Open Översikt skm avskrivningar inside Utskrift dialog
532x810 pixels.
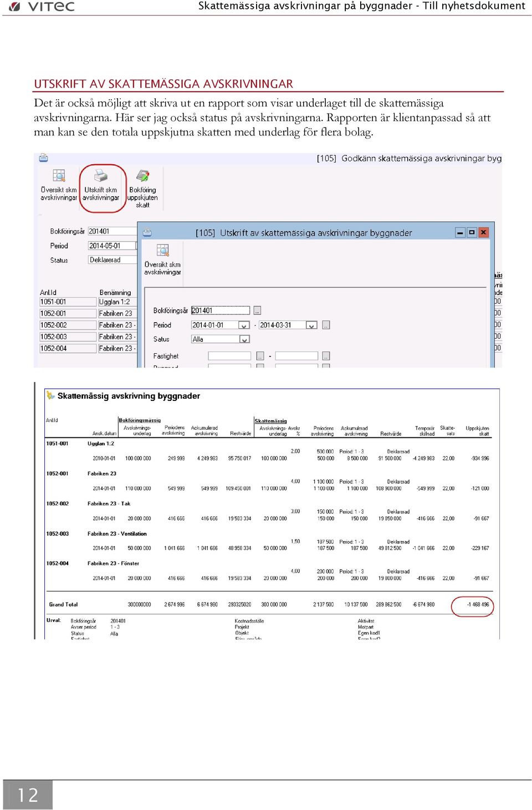[x=162, y=259]
